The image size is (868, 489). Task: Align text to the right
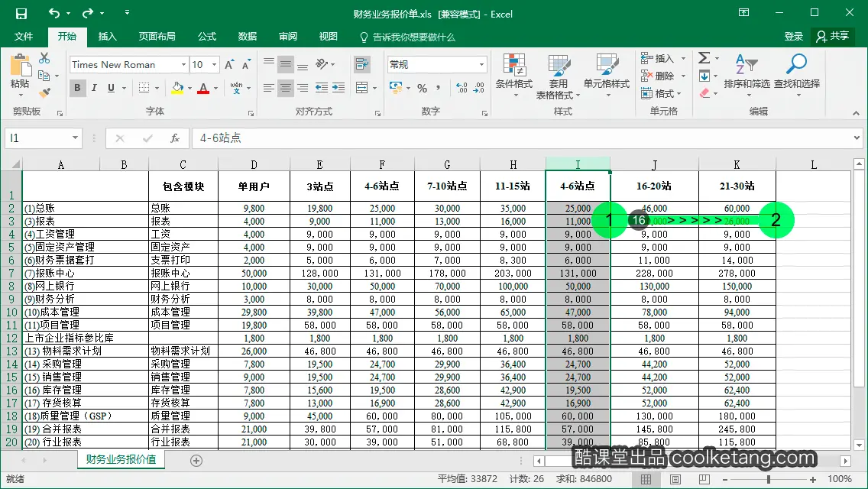[303, 88]
